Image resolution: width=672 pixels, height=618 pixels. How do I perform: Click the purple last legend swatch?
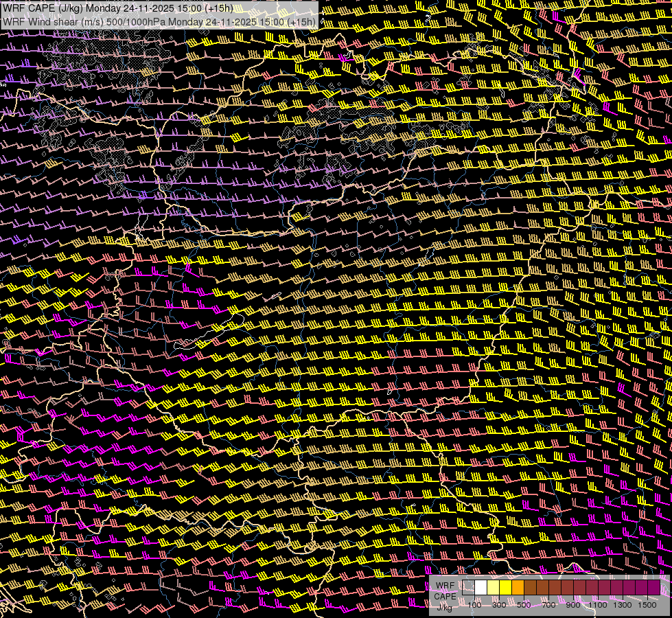(654, 587)
